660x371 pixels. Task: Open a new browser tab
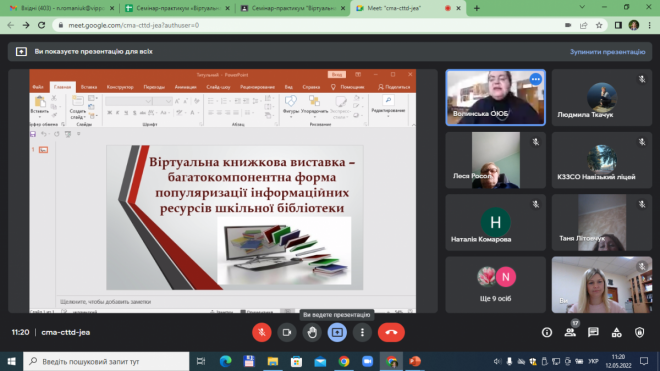tap(476, 8)
